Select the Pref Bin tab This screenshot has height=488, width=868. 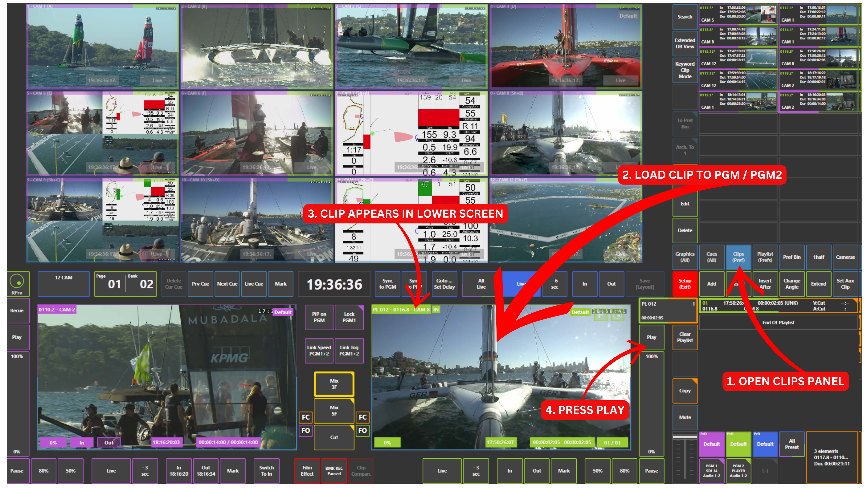click(792, 257)
